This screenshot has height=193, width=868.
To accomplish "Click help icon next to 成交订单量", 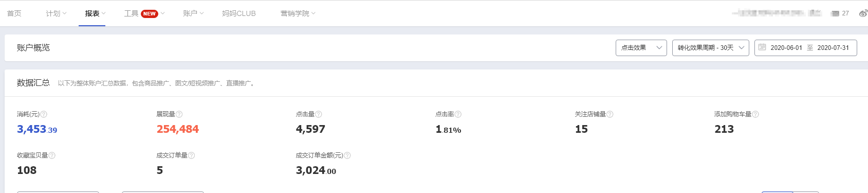I will coord(191,155).
